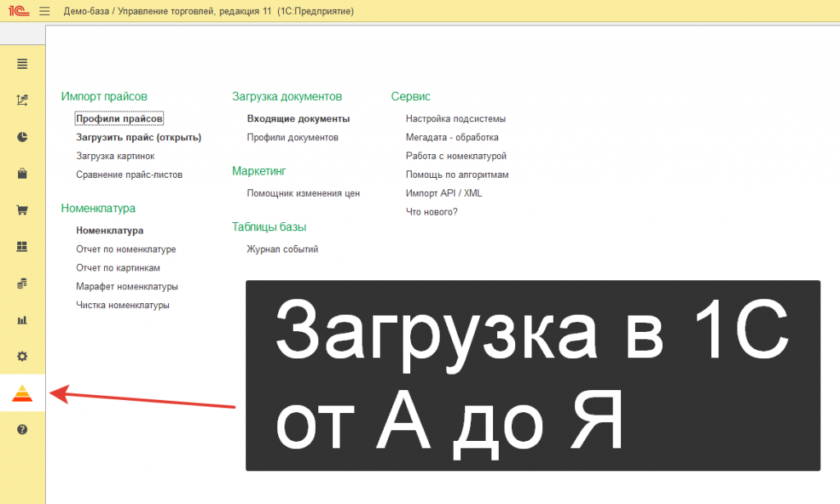The width and height of the screenshot is (840, 504).
Task: Open the shopping cart sidebar section
Action: click(x=22, y=211)
